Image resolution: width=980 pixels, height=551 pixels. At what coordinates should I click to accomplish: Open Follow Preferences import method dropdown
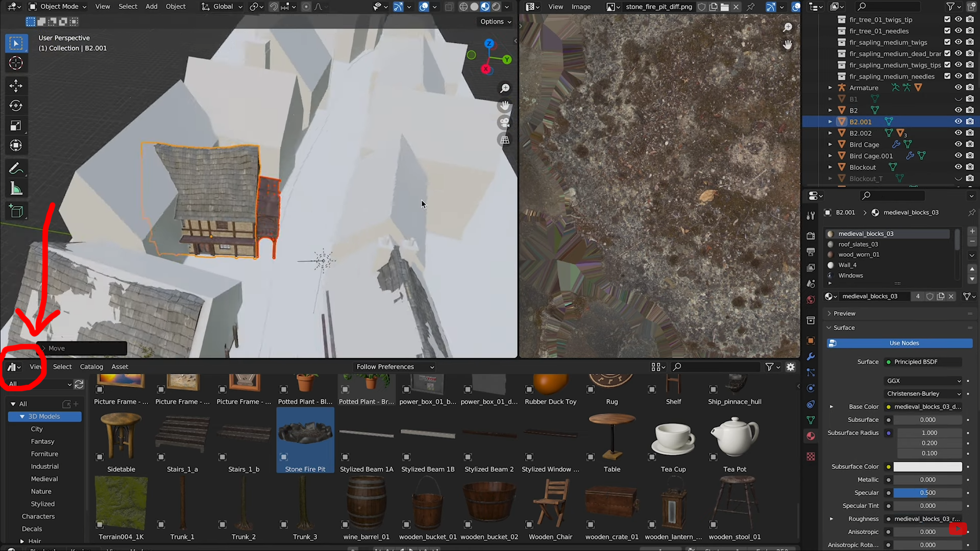[395, 367]
